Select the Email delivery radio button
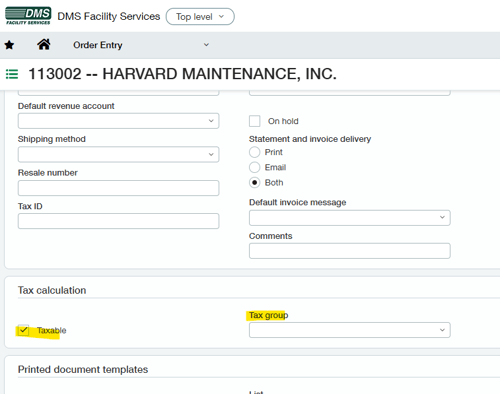 tap(255, 167)
